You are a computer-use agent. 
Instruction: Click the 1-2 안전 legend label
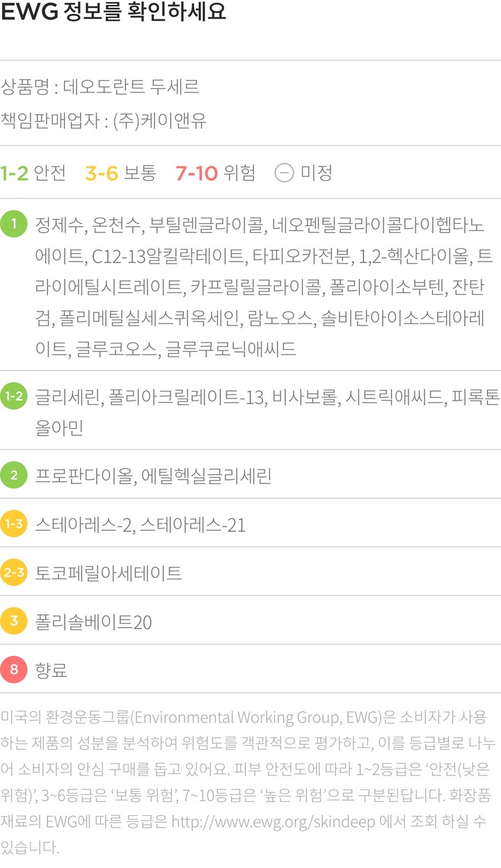[33, 172]
